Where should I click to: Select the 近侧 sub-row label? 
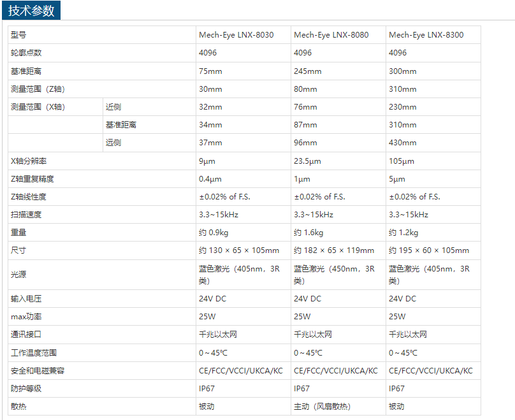tap(113, 107)
